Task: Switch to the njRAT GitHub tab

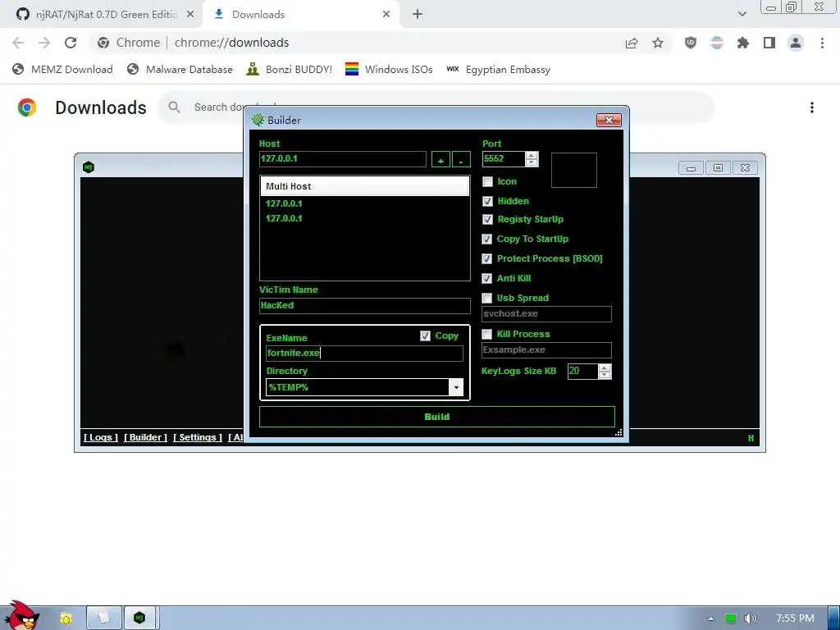Action: point(101,15)
